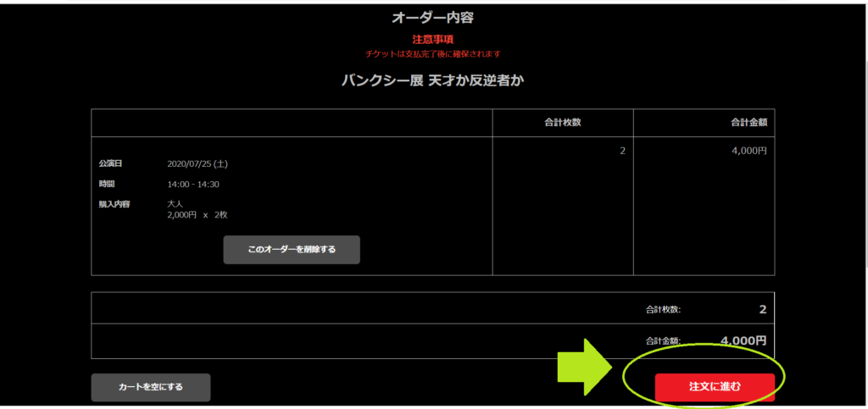Click quantity 2 in the order table row
Screen dimensions: 868x409
pyautogui.click(x=623, y=151)
